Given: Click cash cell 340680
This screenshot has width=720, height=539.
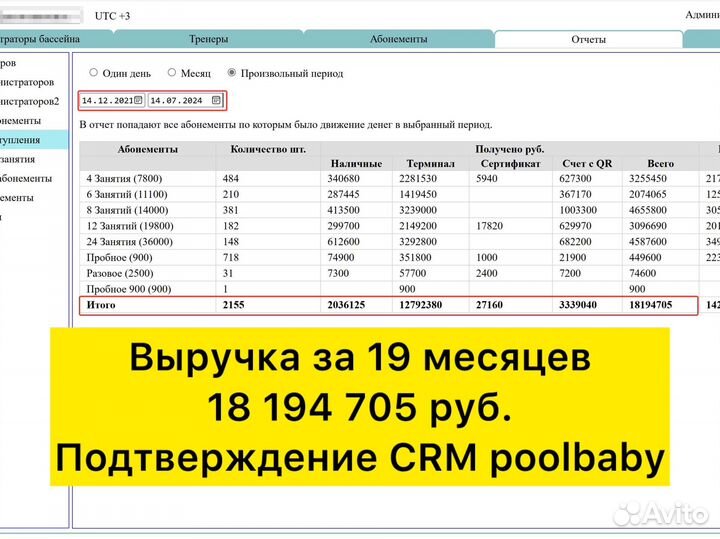Looking at the screenshot, I should [344, 179].
